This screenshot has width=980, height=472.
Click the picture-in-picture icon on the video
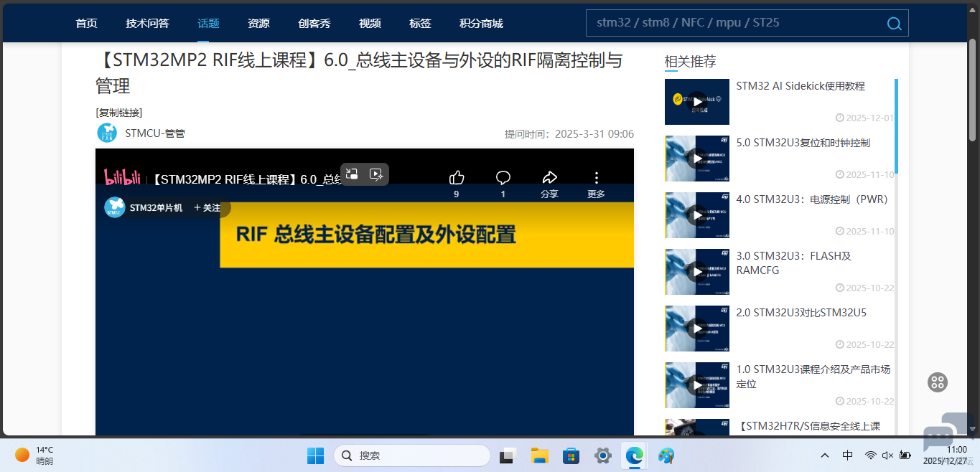point(352,174)
